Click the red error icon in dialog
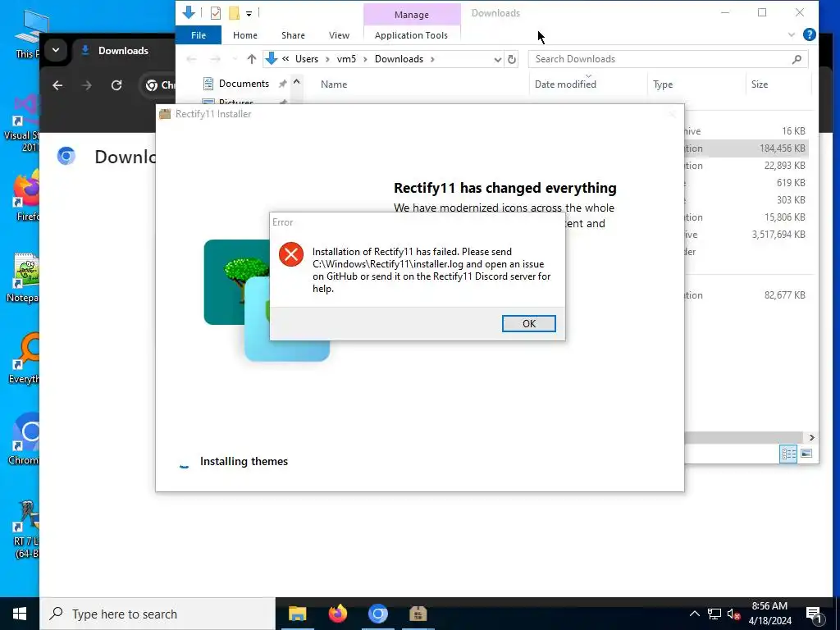Viewport: 840px width, 630px height. pos(291,254)
